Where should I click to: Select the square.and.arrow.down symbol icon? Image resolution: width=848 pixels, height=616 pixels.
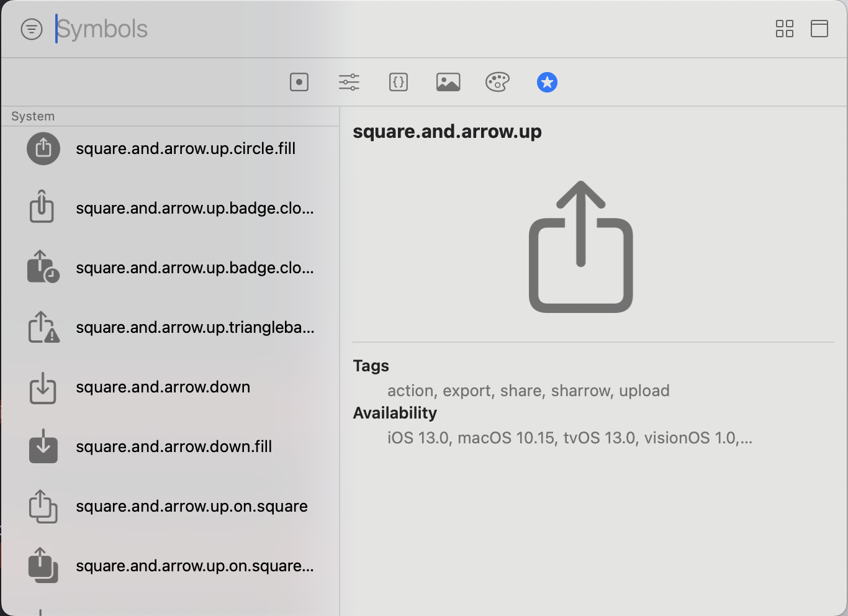(x=43, y=387)
